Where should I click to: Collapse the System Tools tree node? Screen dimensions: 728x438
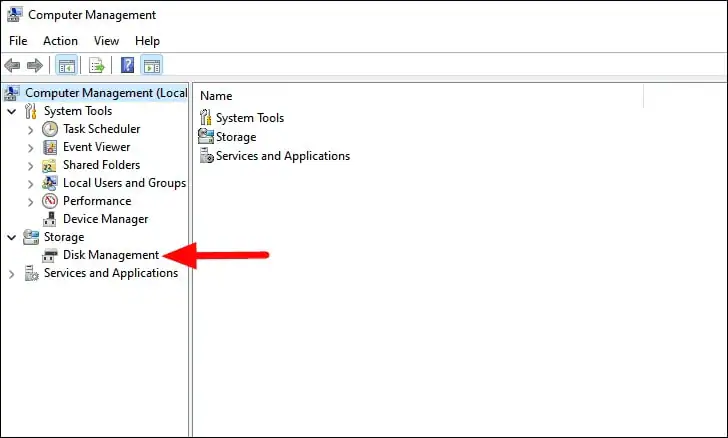point(12,111)
